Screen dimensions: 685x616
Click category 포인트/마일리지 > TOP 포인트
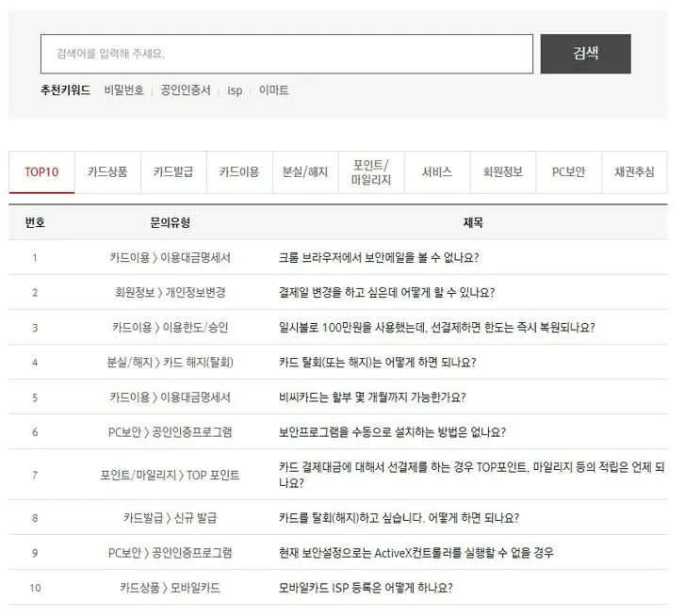click(171, 475)
